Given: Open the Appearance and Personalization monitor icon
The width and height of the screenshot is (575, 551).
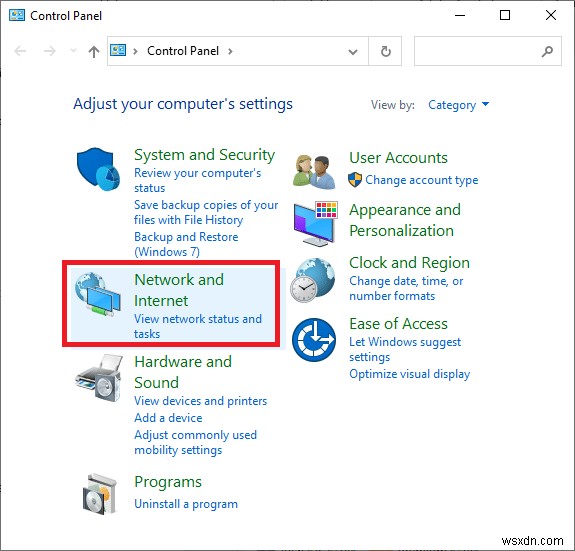Looking at the screenshot, I should (x=315, y=223).
